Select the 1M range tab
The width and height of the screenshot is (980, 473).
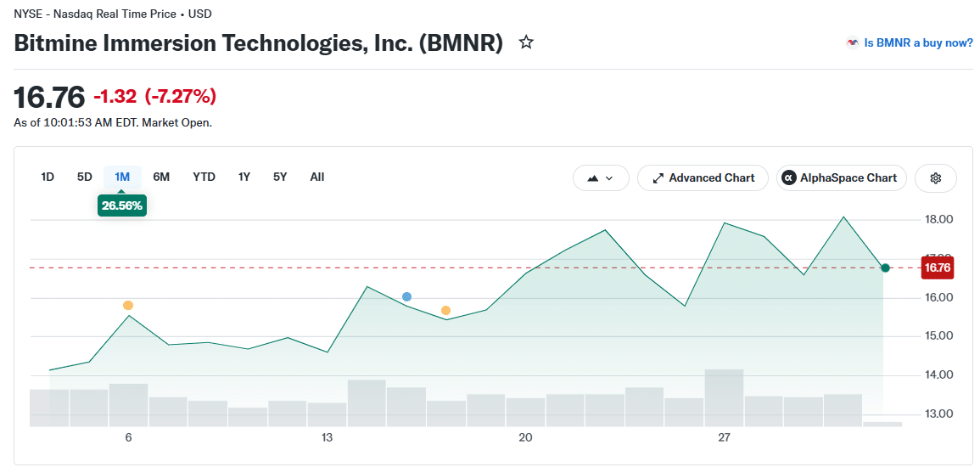122,177
